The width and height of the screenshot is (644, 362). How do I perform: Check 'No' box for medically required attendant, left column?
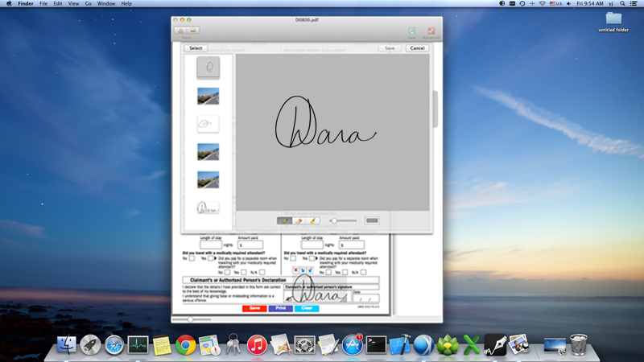click(192, 258)
